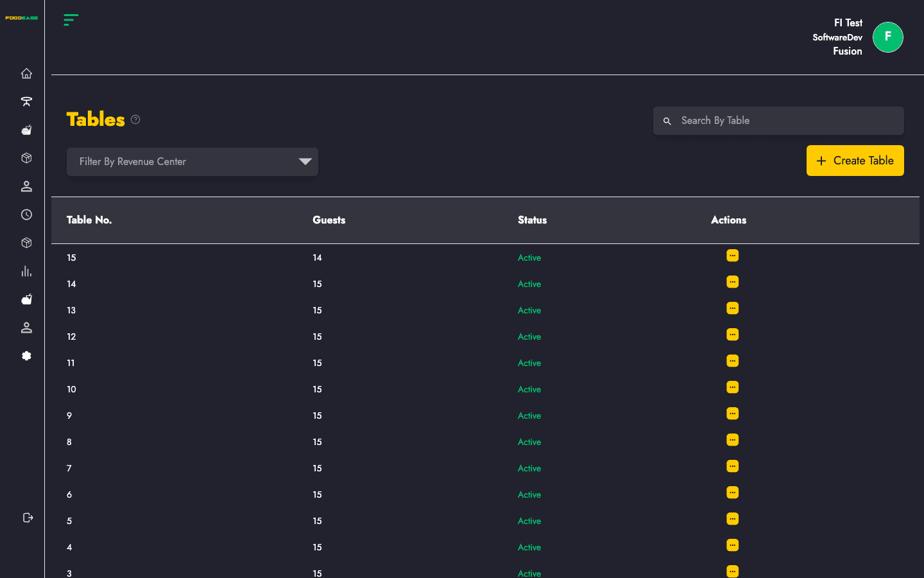Click the FoodEase logo
The width and height of the screenshot is (924, 578).
22,18
